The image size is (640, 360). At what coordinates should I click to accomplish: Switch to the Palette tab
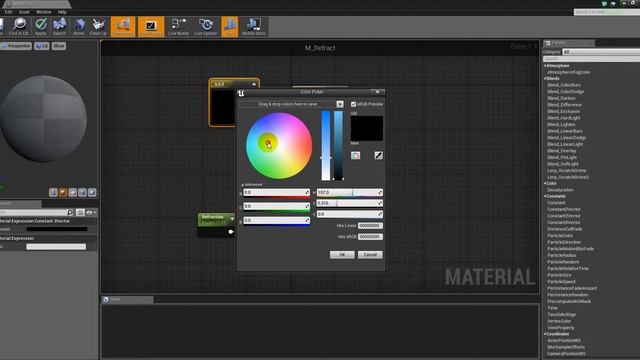coord(569,43)
